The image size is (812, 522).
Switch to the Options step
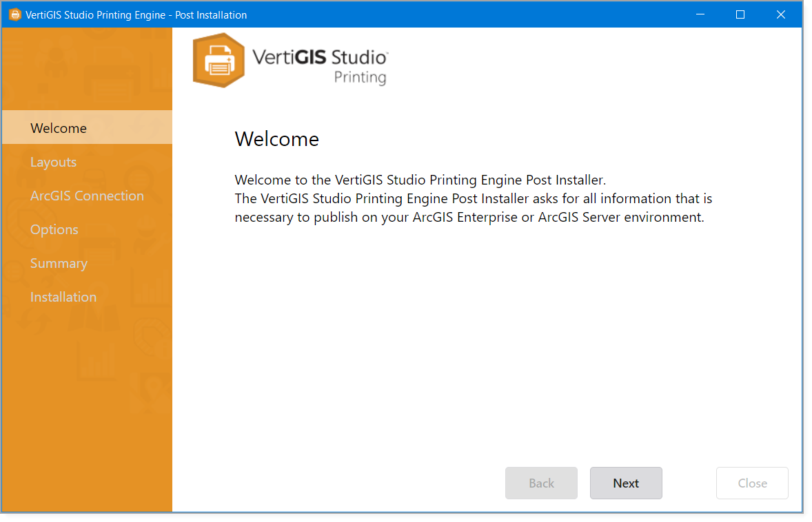pyautogui.click(x=54, y=229)
